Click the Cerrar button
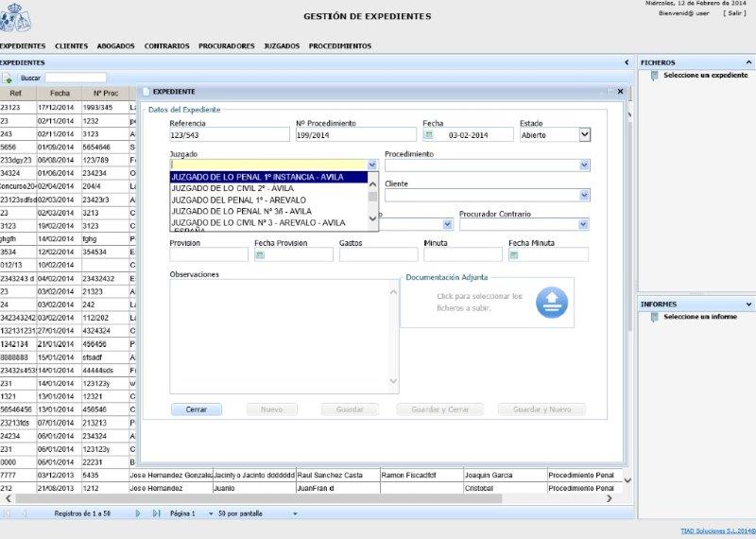Screen dimensions: 756x539 point(197,409)
